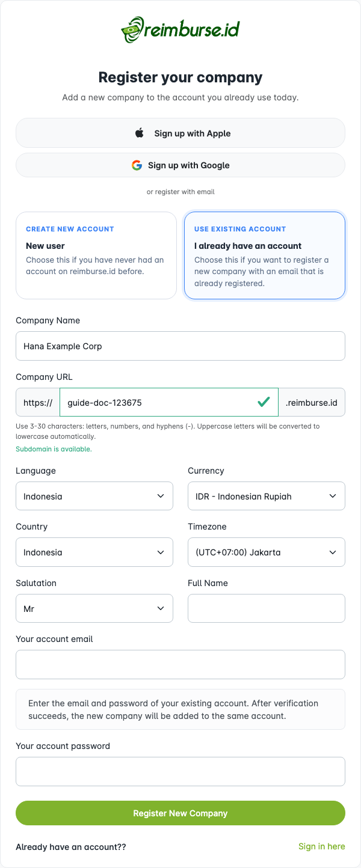Click the Timezone dropdown chevron

coord(333,552)
